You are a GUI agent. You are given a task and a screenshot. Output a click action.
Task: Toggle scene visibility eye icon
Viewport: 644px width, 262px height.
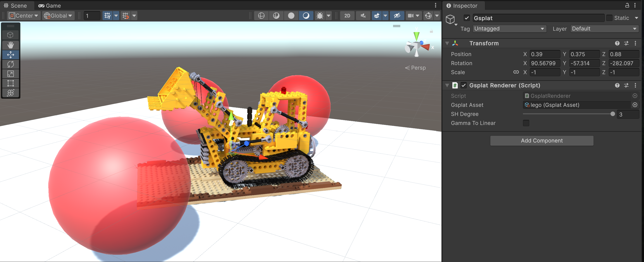pyautogui.click(x=397, y=16)
